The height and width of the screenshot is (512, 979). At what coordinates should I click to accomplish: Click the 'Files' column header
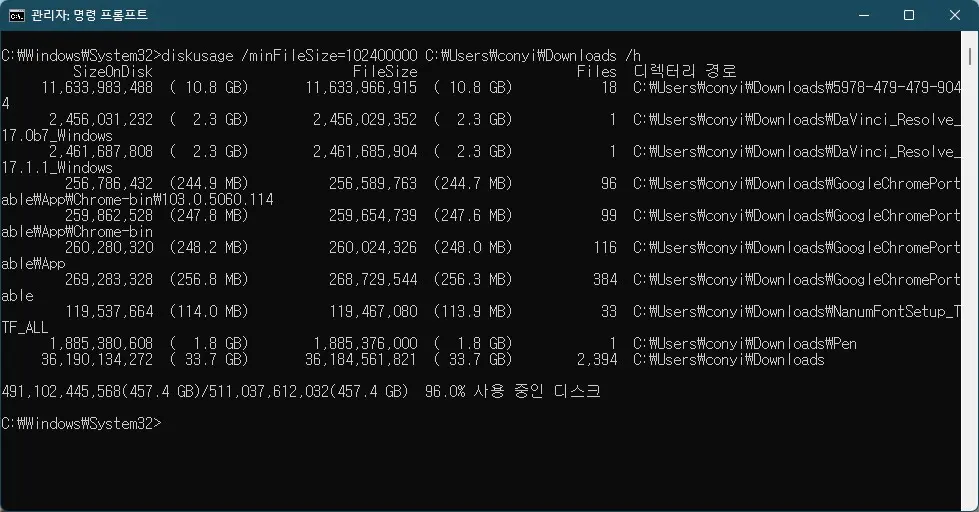596,72
